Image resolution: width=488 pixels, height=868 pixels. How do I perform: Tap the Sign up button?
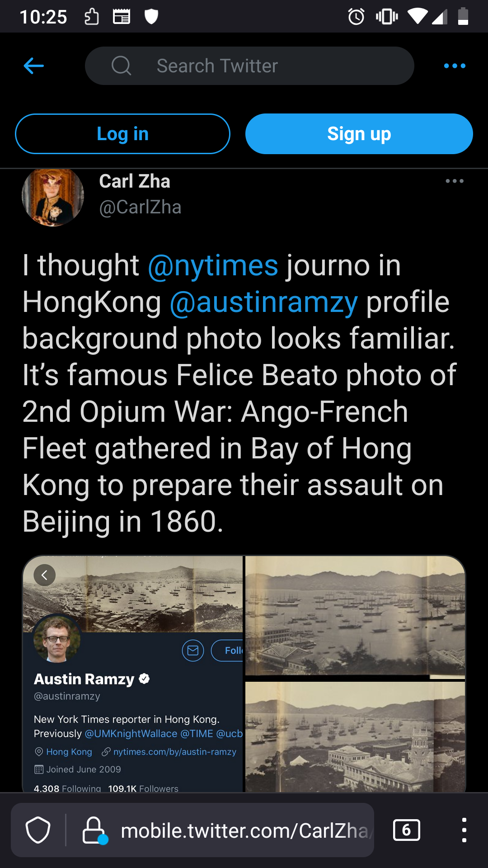tap(359, 134)
